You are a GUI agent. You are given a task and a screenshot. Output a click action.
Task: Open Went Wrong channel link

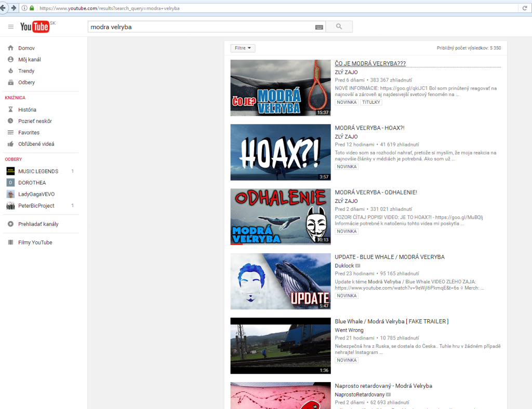(349, 330)
